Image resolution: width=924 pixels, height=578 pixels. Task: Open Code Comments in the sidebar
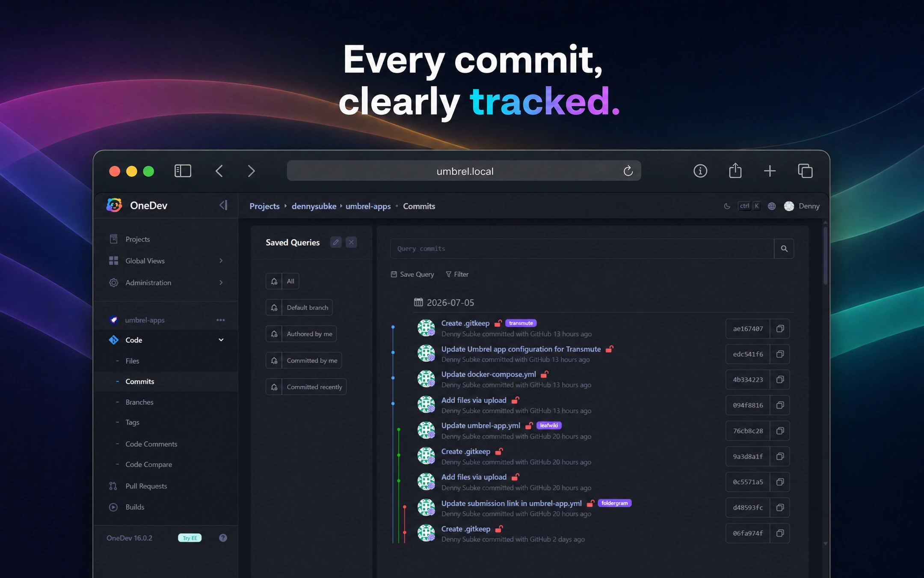[x=151, y=444]
